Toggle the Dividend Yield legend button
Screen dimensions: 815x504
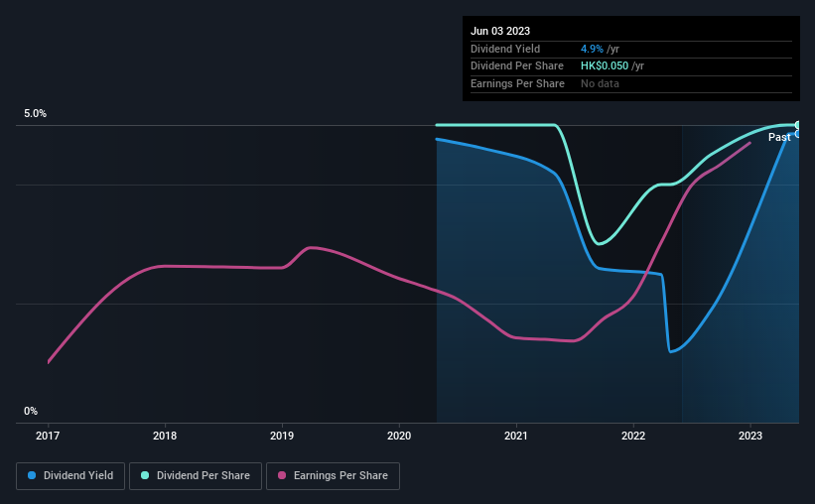pyautogui.click(x=70, y=476)
